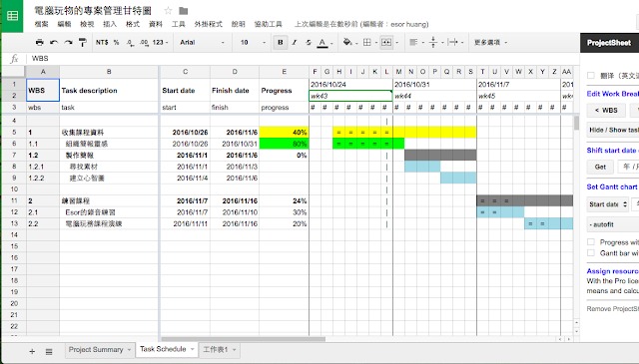Tick the 翻译 checkbox in ProjectSheet panel
Image resolution: width=639 pixels, height=364 pixels.
click(591, 76)
